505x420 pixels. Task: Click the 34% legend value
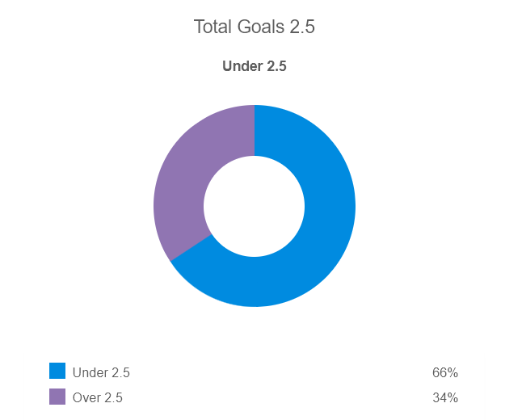click(445, 397)
